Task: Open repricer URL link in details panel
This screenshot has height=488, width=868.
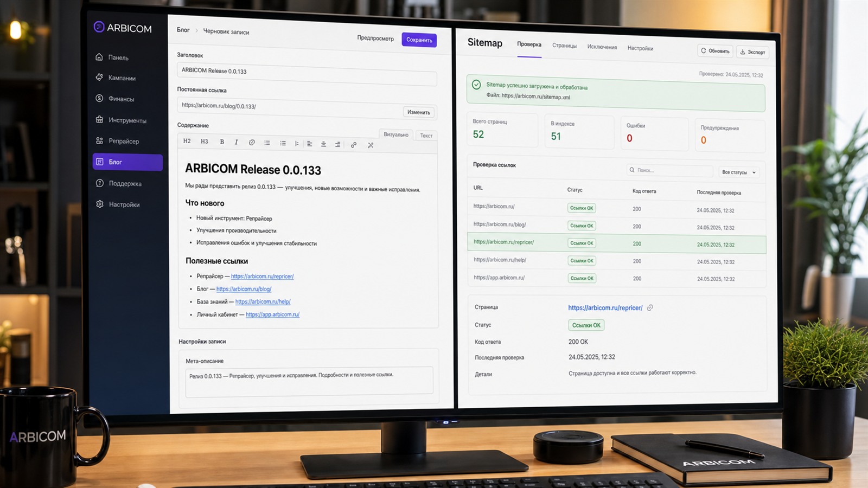Action: 605,307
